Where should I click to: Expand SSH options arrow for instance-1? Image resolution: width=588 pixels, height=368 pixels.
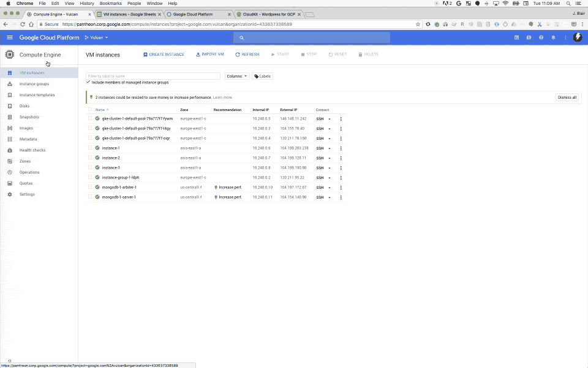tap(330, 148)
